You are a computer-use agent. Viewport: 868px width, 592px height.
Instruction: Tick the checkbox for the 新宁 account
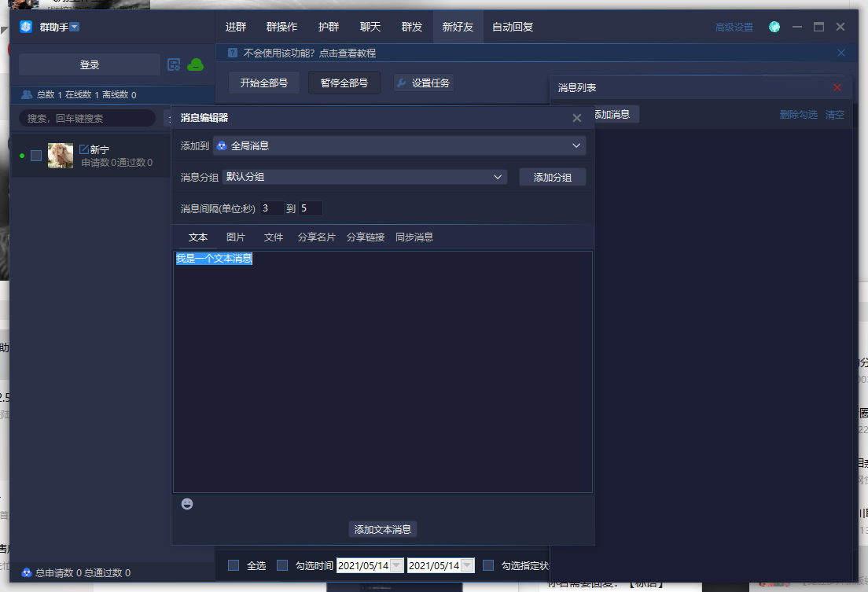[x=36, y=156]
